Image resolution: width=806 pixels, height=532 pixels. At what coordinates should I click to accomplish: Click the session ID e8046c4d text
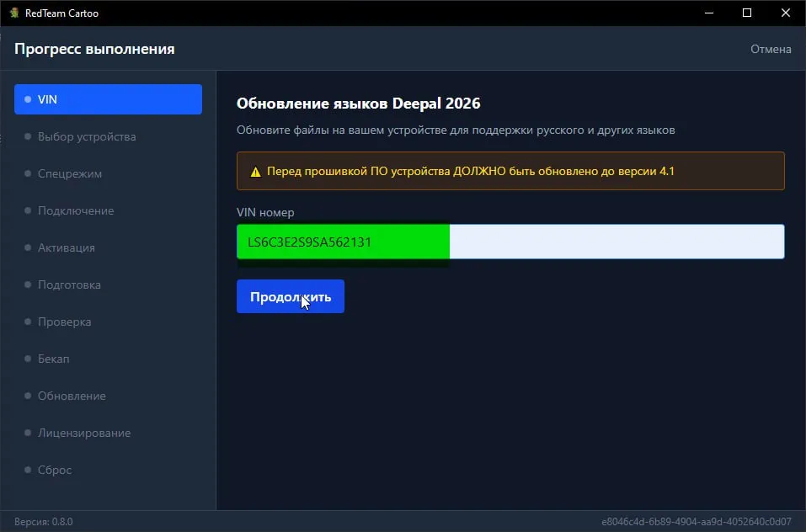click(x=697, y=522)
